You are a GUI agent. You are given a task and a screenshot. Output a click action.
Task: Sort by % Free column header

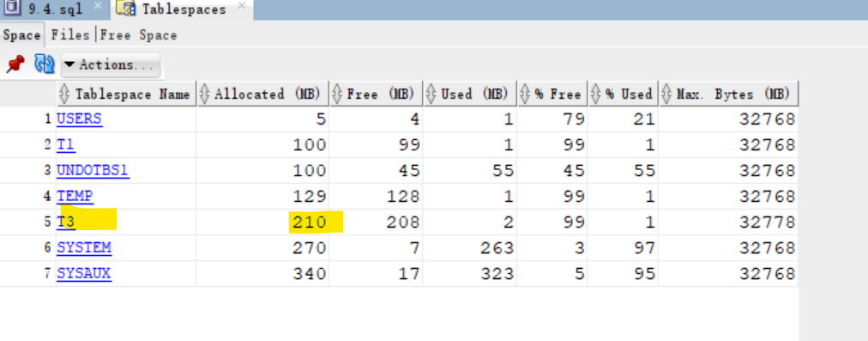(x=552, y=94)
